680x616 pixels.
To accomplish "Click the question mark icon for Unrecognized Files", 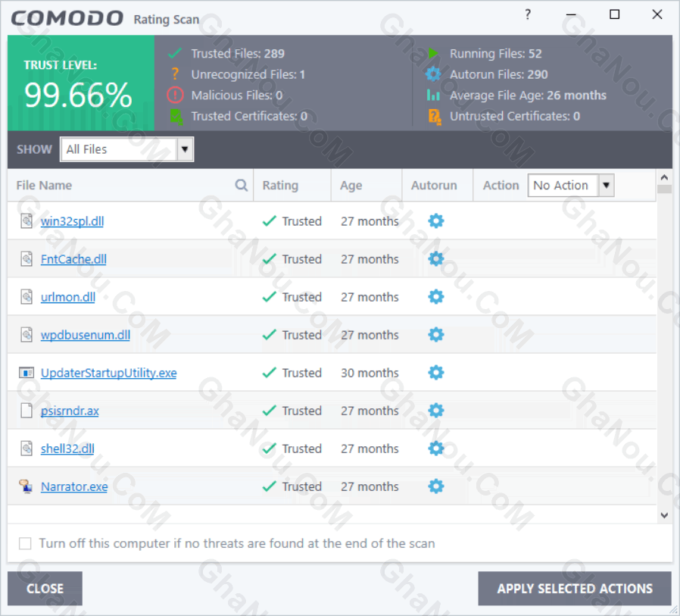I will (175, 74).
